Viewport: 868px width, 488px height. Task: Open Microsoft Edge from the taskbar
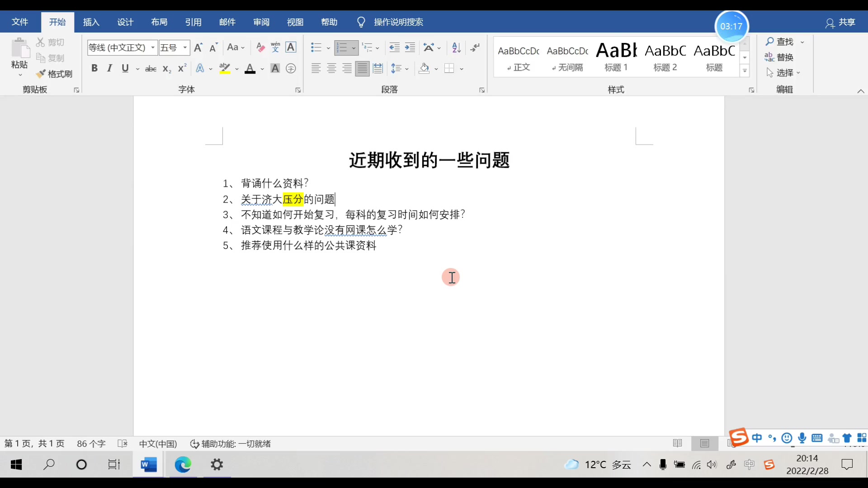[x=183, y=465]
